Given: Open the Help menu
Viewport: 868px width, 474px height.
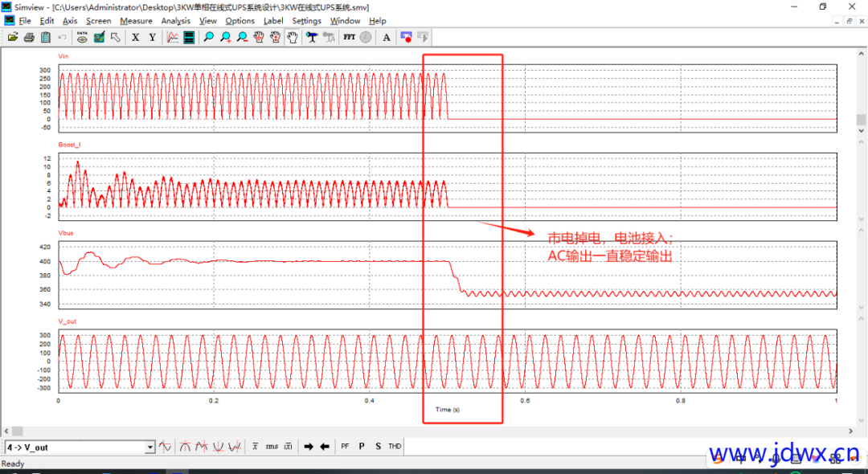Looking at the screenshot, I should [378, 21].
